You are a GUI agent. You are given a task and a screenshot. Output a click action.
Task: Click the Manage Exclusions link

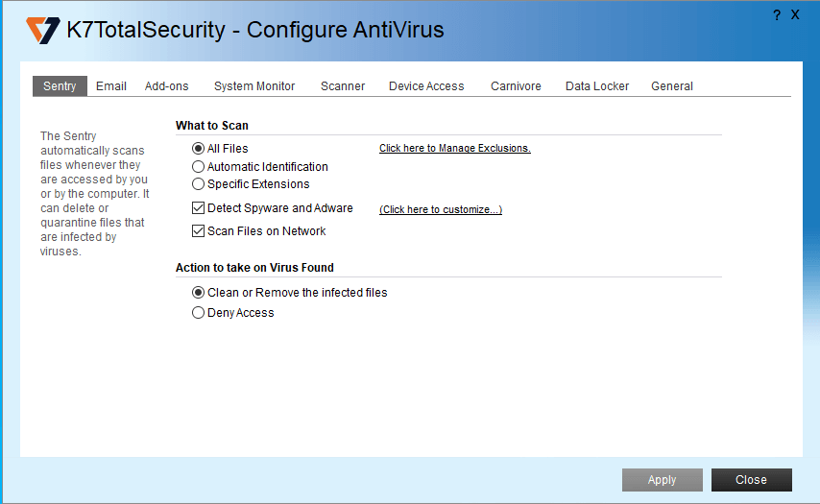coord(455,149)
